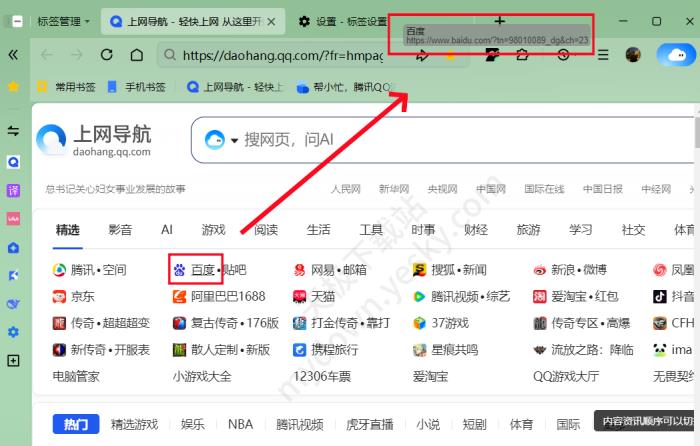
Task: Select the 热门 news tab
Action: pyautogui.click(x=76, y=424)
